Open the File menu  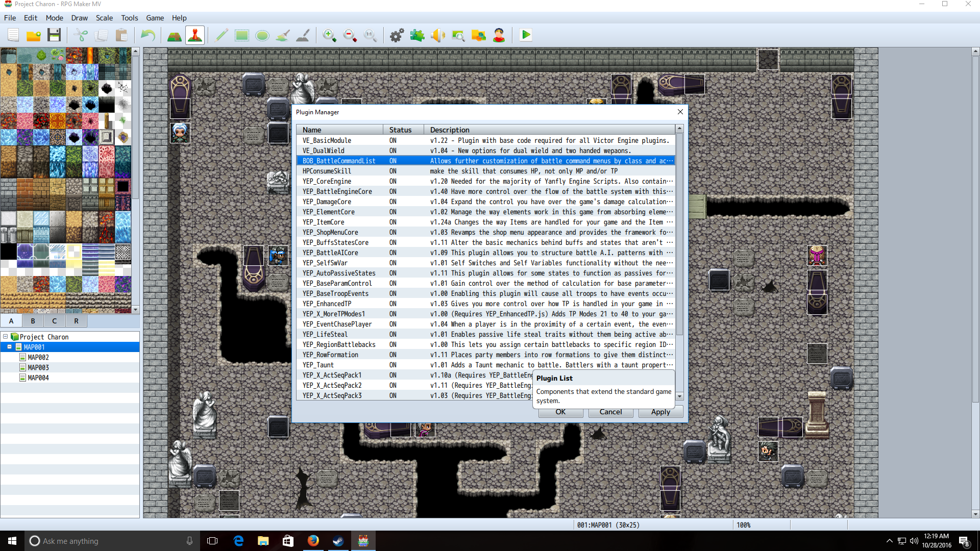point(10,18)
